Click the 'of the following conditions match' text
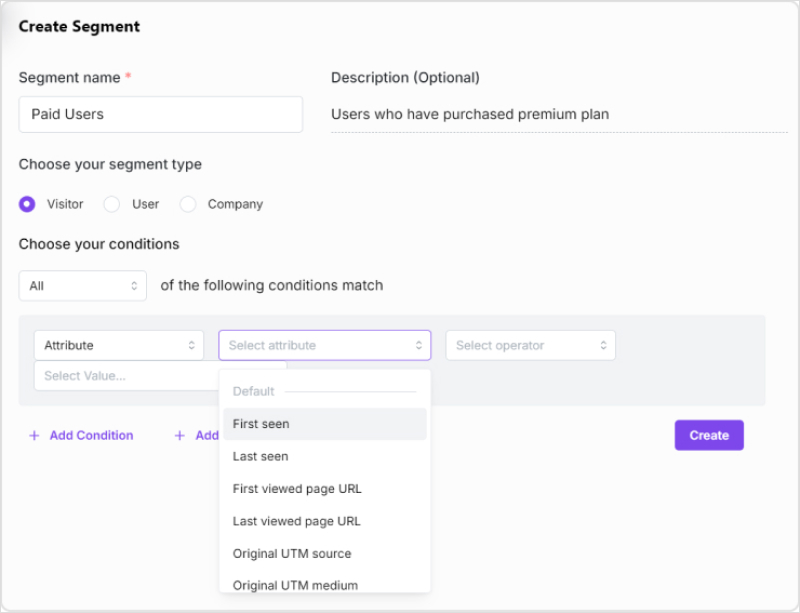Screen dimensions: 800x613 tap(272, 285)
